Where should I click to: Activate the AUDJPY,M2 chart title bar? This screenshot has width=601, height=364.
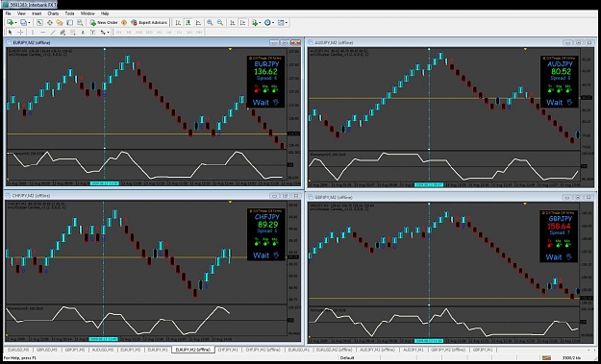point(451,42)
